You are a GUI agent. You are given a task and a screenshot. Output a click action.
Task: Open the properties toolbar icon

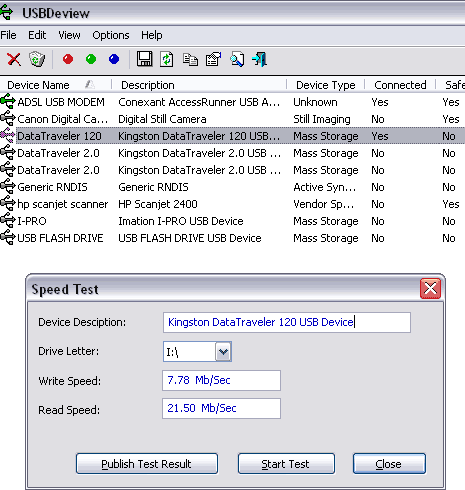(213, 59)
